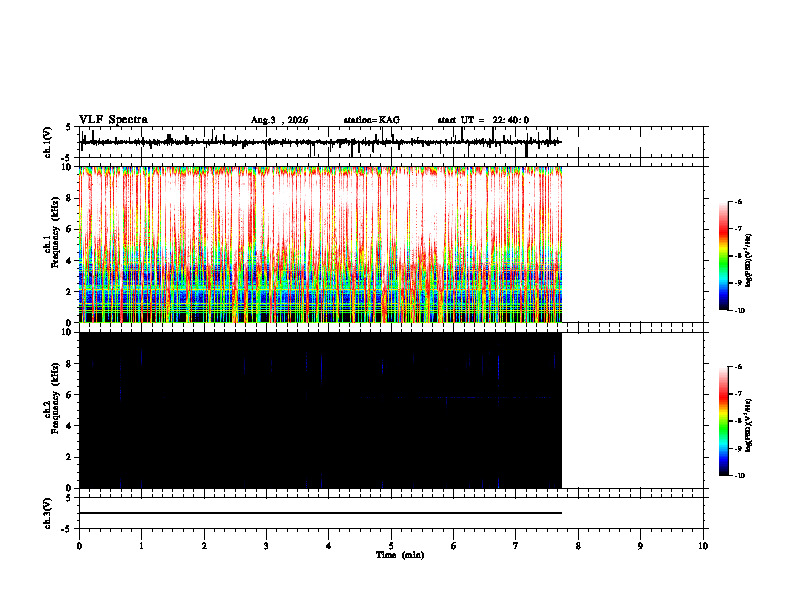Click the ch.2 'Frequency (kHz)' axis label
The height and width of the screenshot is (612, 792).
point(55,398)
